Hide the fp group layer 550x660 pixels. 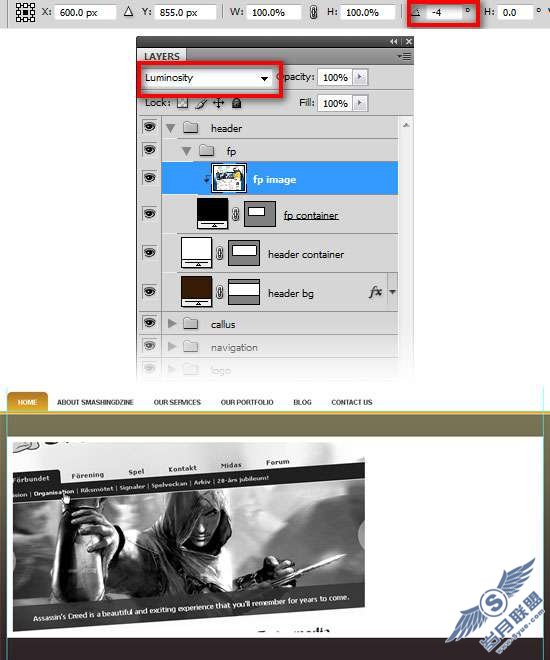149,150
